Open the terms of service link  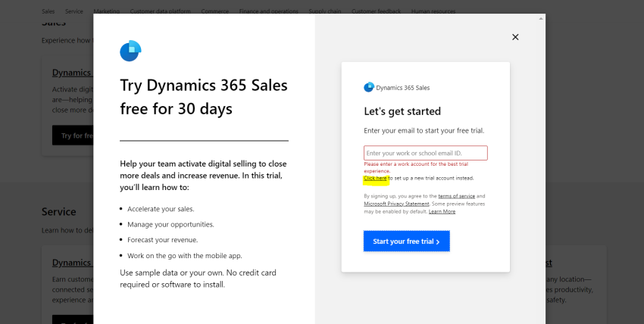pos(456,196)
